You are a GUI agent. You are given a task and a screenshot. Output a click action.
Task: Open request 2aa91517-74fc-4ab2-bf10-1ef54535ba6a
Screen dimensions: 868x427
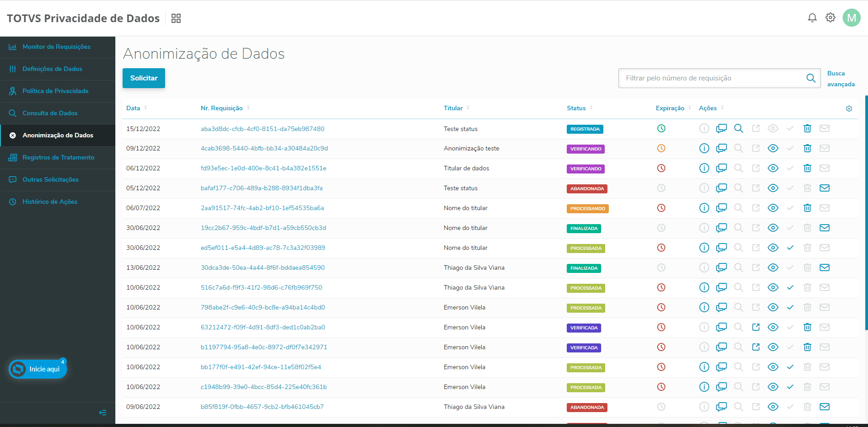[x=262, y=208]
